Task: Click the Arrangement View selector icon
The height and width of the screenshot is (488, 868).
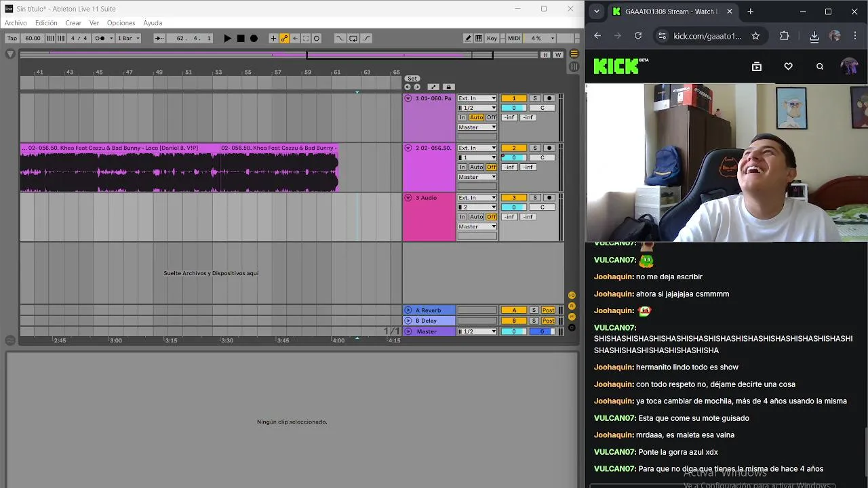Action: tap(574, 54)
